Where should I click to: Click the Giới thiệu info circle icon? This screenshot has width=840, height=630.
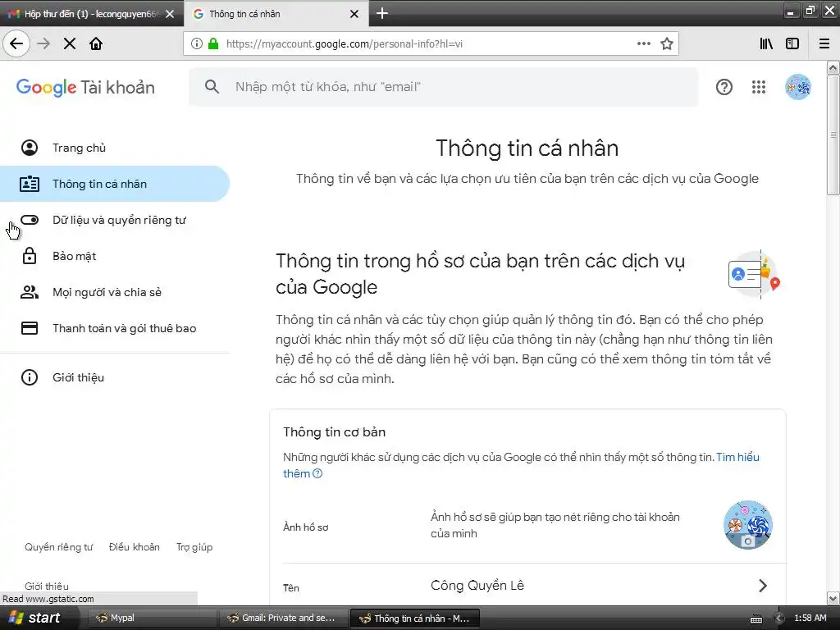click(x=30, y=377)
